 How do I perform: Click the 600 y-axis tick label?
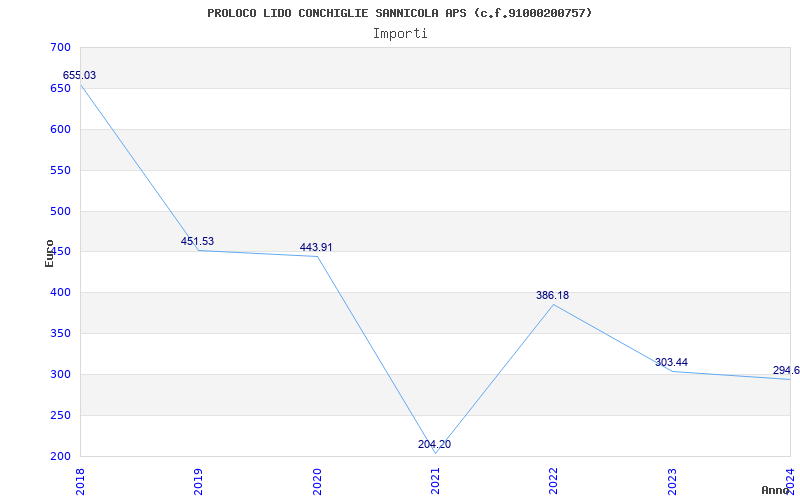point(60,130)
